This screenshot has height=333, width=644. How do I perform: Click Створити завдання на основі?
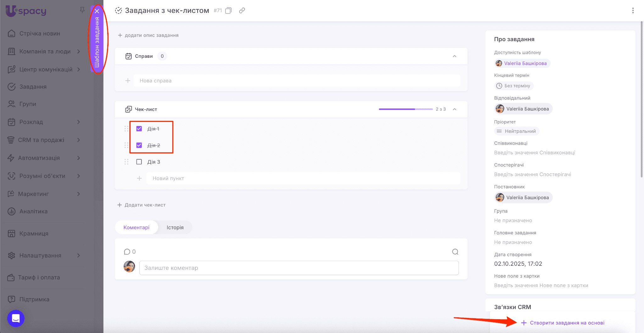pos(567,323)
